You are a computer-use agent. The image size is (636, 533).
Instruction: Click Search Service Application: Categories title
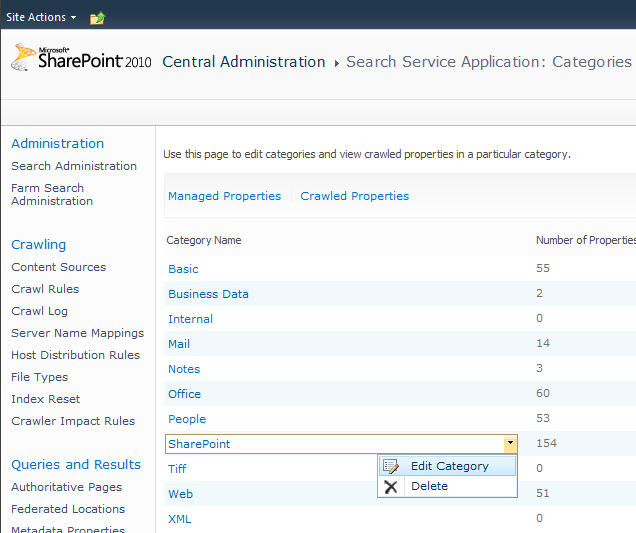point(489,62)
